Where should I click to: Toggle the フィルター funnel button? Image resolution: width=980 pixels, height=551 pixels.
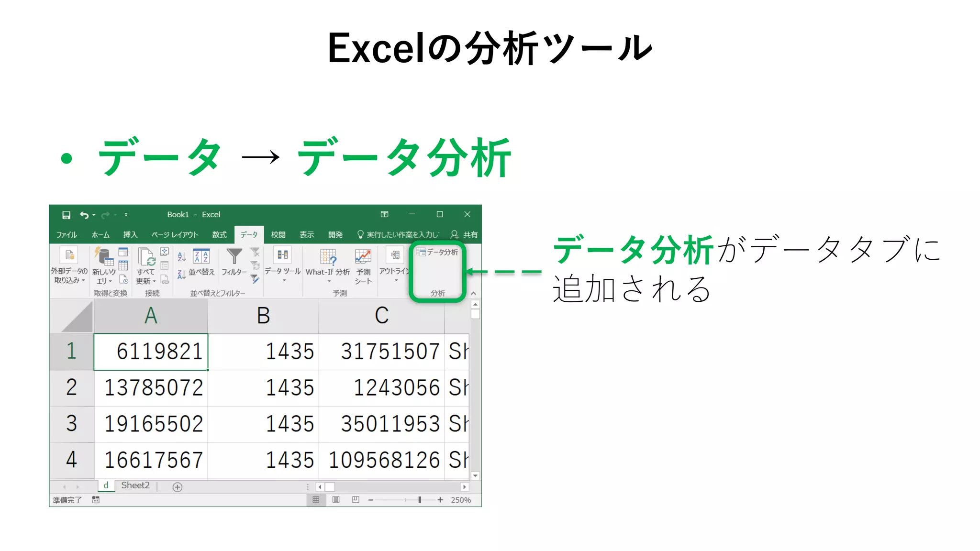point(234,262)
